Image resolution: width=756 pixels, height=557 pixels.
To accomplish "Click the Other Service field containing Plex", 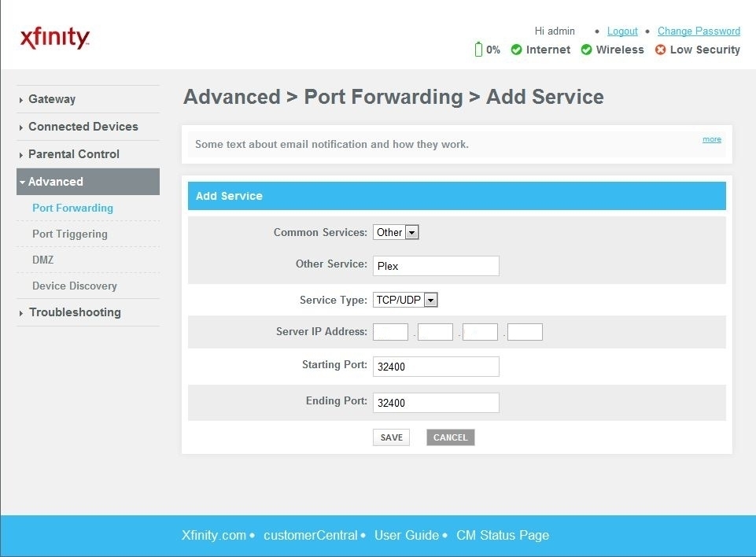I will click(436, 265).
